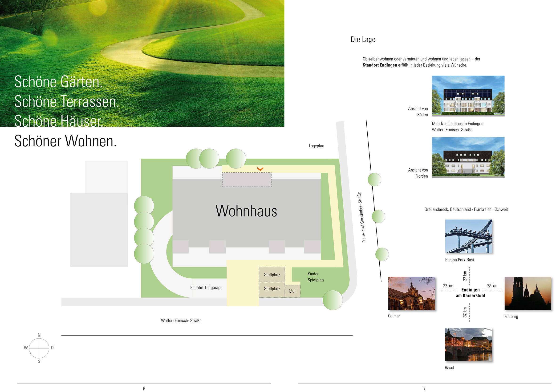Click the Walter- Ermisch- Straße street label
Viewport: 556px width, 392px height.
tap(181, 320)
